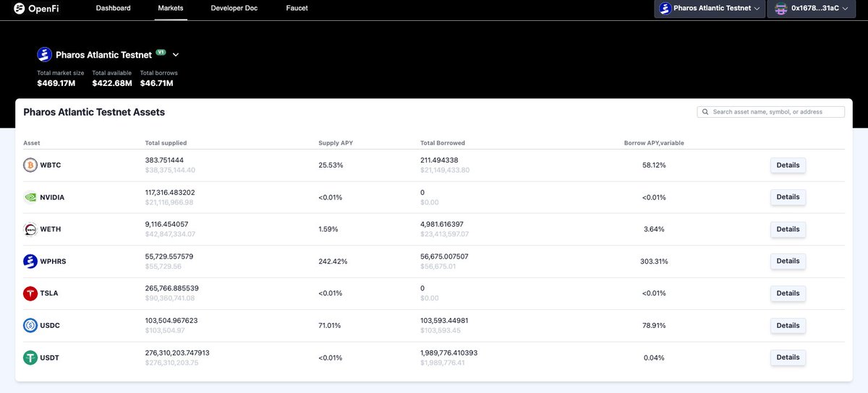Click WETH total borrowed 4,981.616397
The image size is (868, 393).
[442, 224]
